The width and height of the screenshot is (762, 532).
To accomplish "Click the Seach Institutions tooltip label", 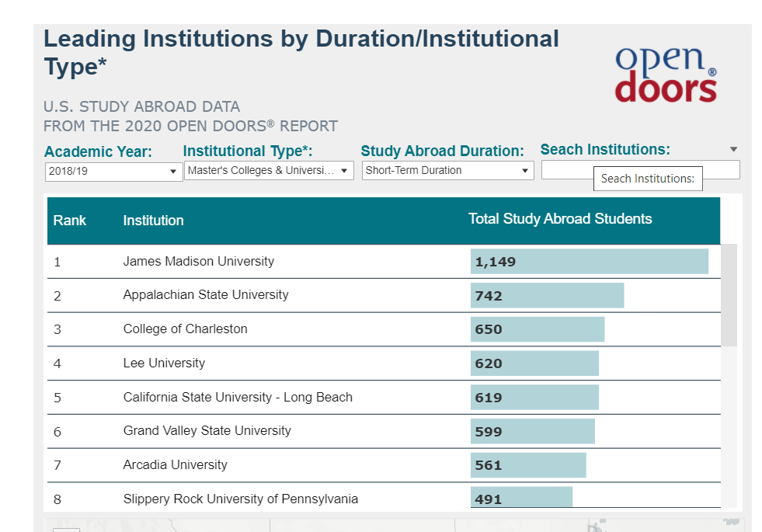I will pos(648,179).
